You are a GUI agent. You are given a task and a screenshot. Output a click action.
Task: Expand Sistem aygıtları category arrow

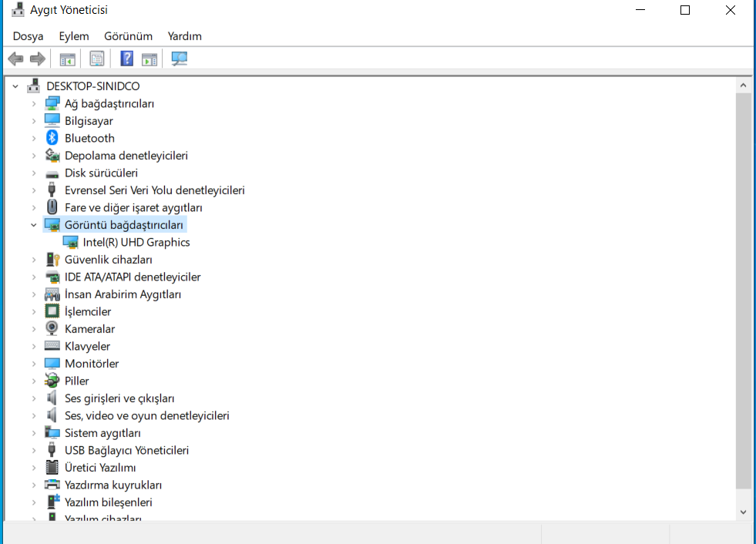coord(34,433)
